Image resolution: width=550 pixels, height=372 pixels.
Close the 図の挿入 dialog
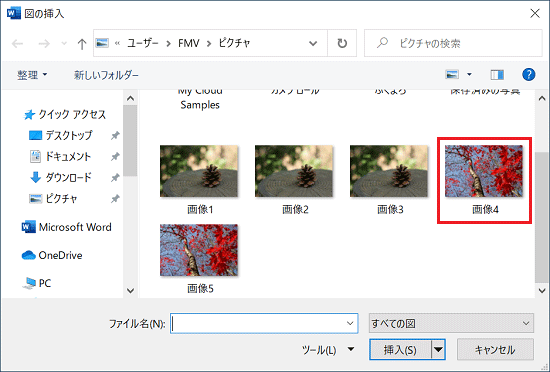point(535,13)
